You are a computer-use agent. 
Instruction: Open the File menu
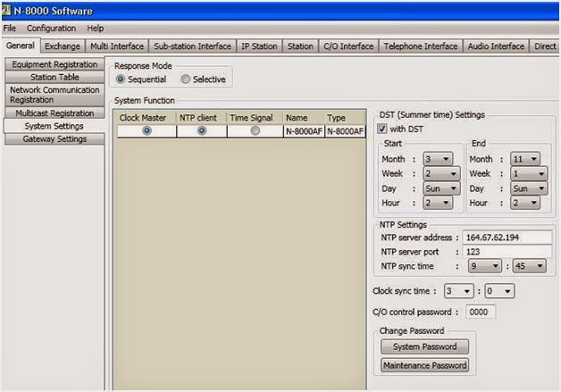9,29
